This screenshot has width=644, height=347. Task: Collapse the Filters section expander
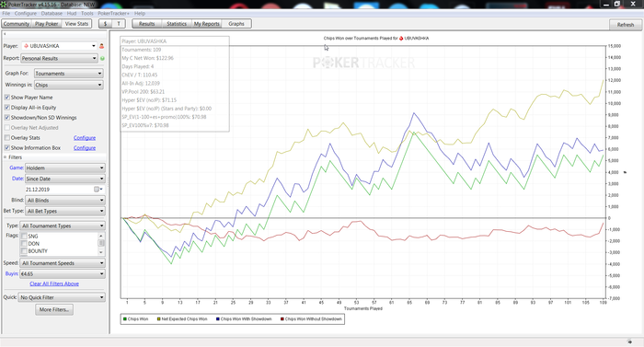coord(6,157)
